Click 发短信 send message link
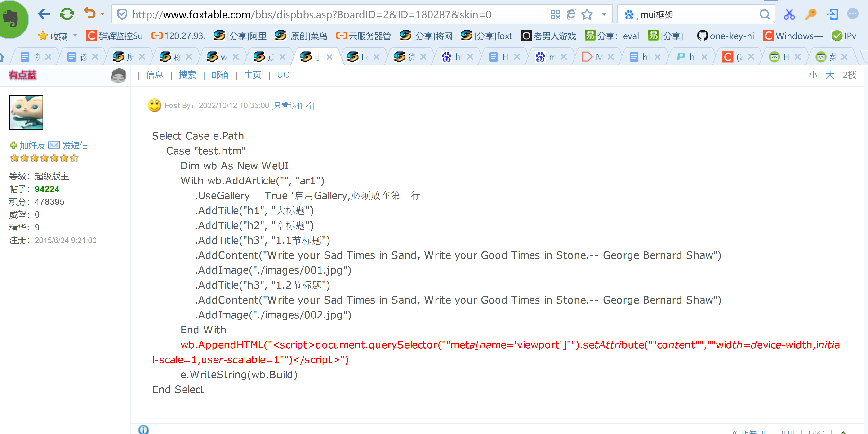The width and height of the screenshot is (868, 434). [x=75, y=145]
